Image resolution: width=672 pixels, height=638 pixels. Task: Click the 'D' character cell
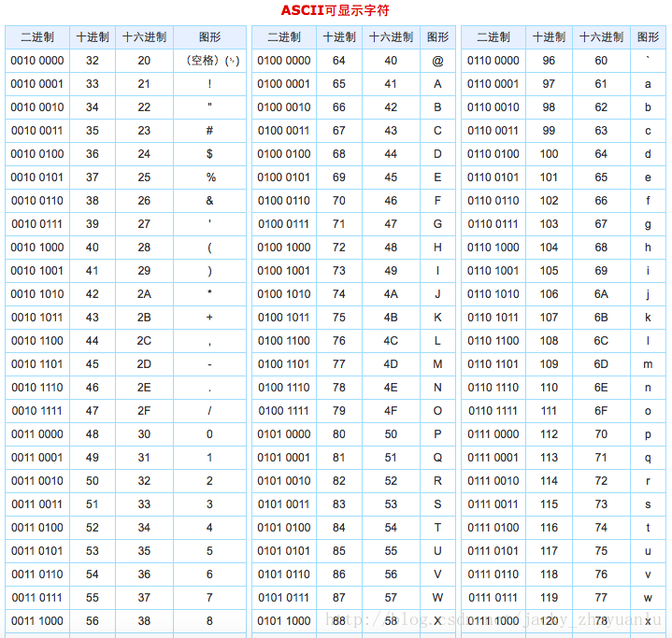coord(437,154)
